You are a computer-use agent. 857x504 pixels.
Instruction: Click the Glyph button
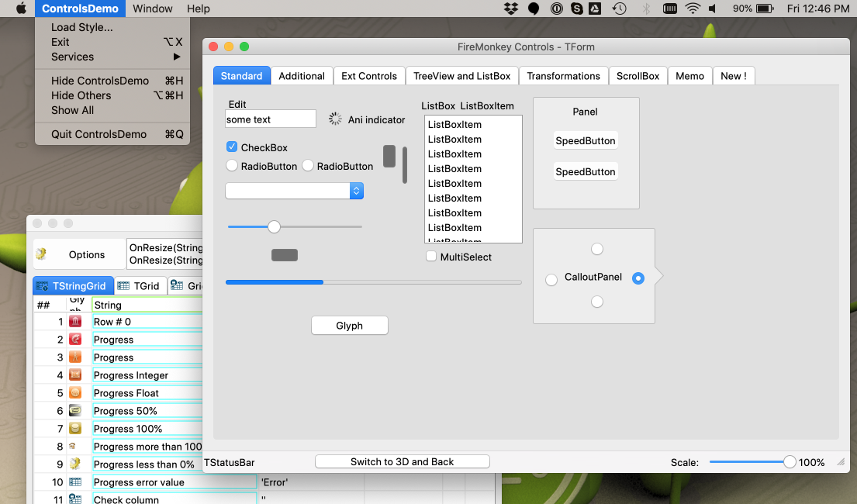point(350,325)
